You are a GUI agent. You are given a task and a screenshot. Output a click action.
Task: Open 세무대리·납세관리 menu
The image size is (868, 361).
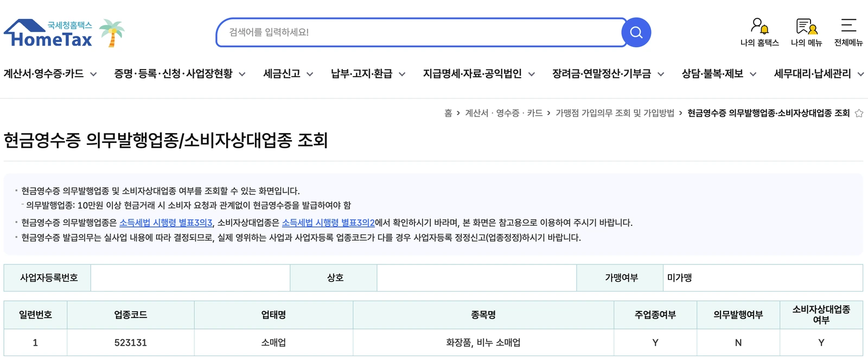point(812,74)
